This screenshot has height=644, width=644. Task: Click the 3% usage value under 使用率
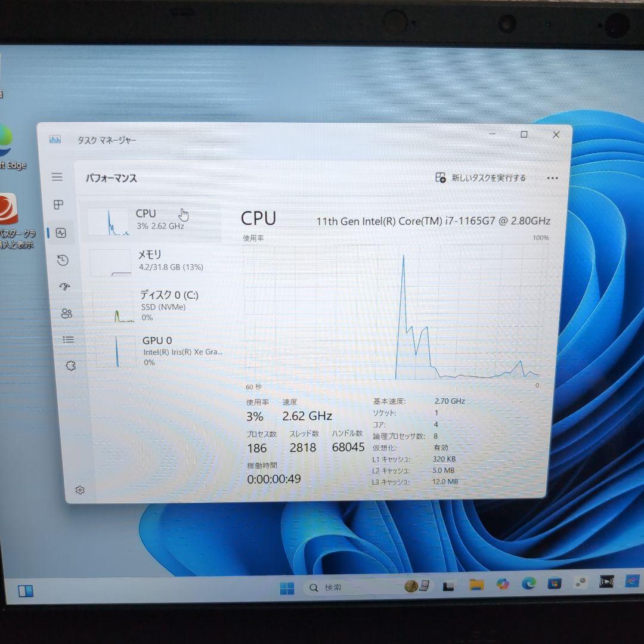click(x=255, y=416)
